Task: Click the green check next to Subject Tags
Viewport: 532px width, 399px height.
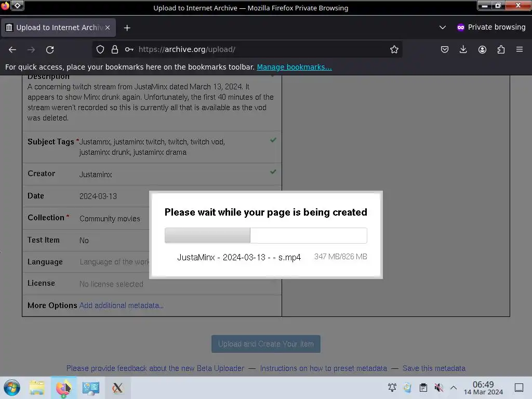Action: 273,140
